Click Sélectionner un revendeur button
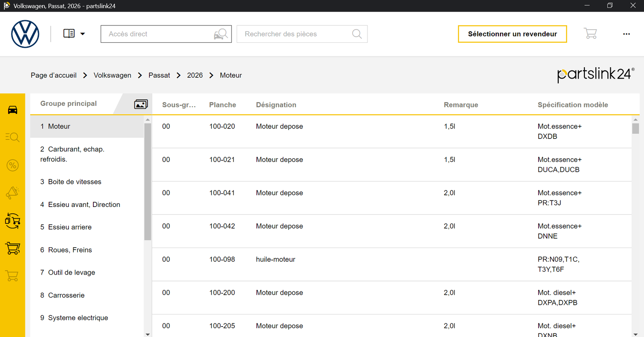This screenshot has width=644, height=337. pos(512,34)
